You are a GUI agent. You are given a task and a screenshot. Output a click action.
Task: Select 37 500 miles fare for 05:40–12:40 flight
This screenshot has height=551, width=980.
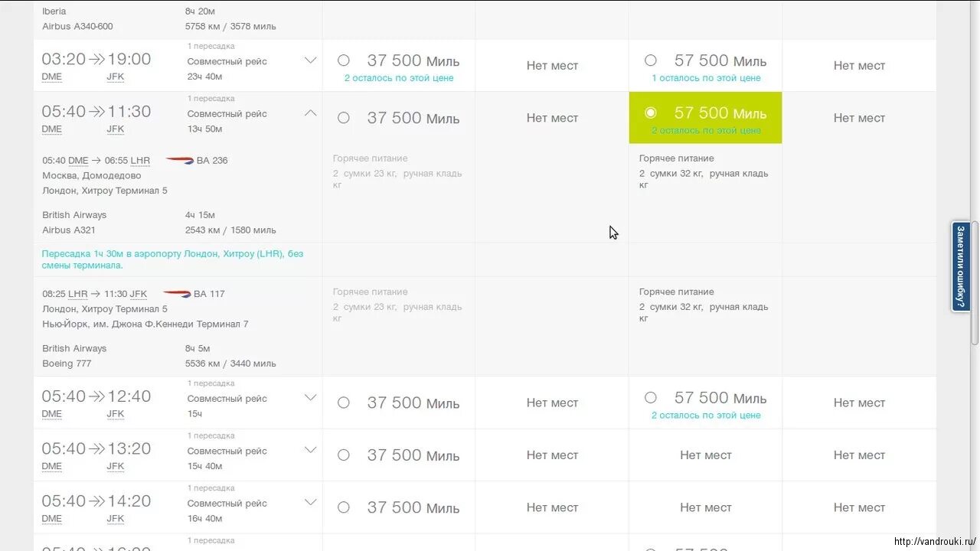(x=344, y=403)
